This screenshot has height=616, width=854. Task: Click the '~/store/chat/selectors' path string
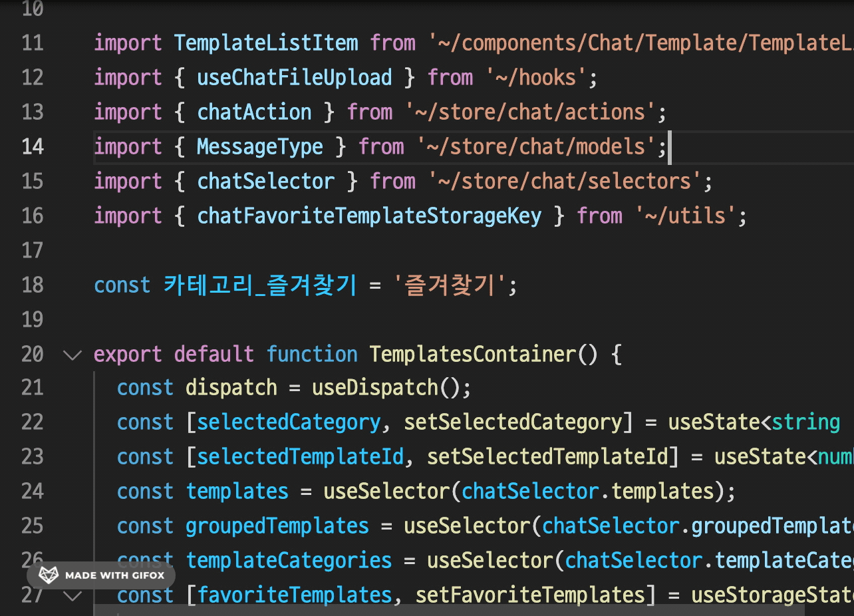point(565,182)
